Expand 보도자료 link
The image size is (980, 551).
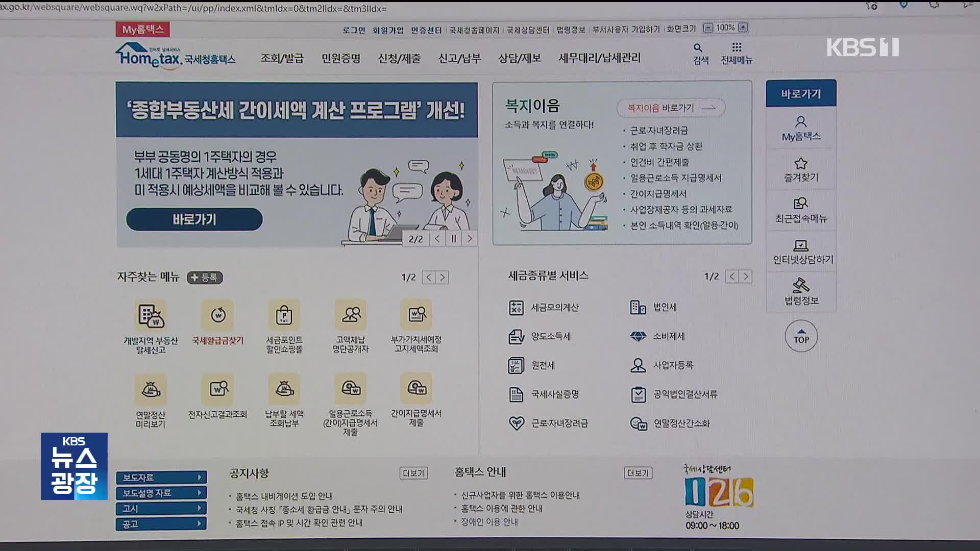pos(161,478)
